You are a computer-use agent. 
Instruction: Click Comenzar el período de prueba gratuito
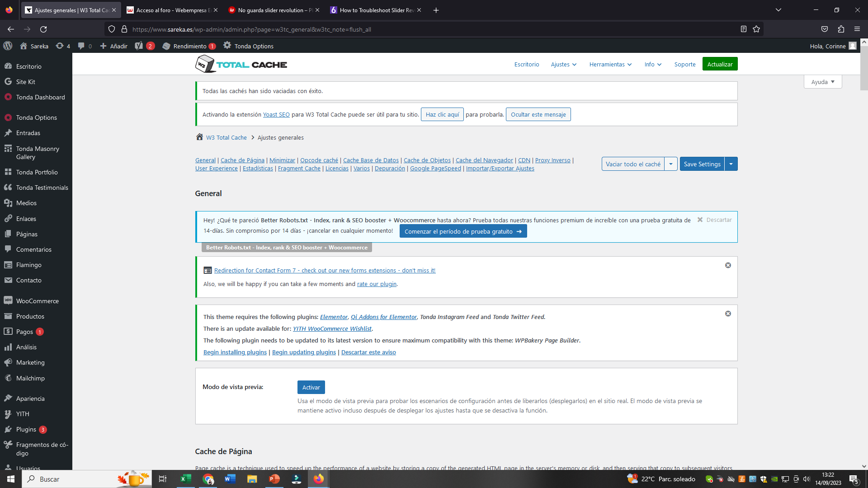[x=463, y=231]
